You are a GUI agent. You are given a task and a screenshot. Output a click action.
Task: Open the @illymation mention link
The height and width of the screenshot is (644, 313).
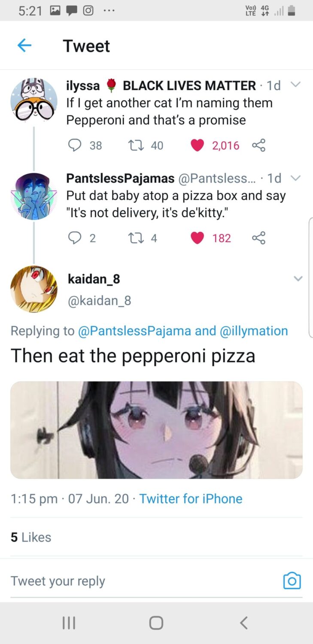254,331
